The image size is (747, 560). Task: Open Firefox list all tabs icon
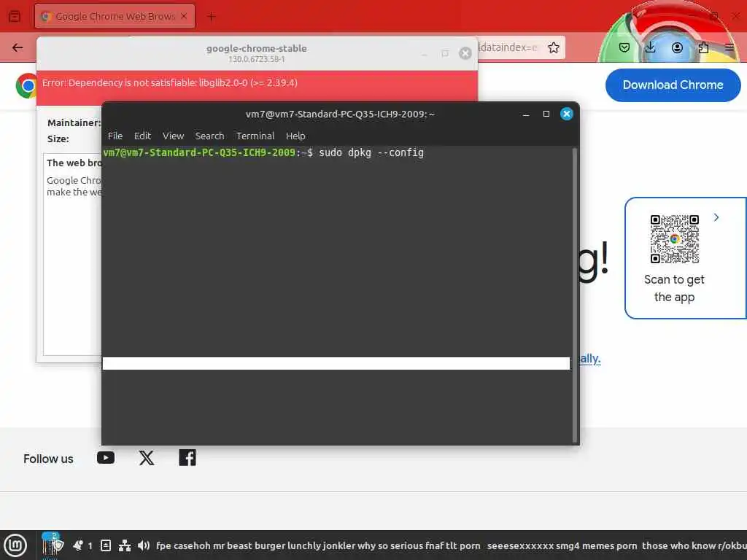pos(15,16)
